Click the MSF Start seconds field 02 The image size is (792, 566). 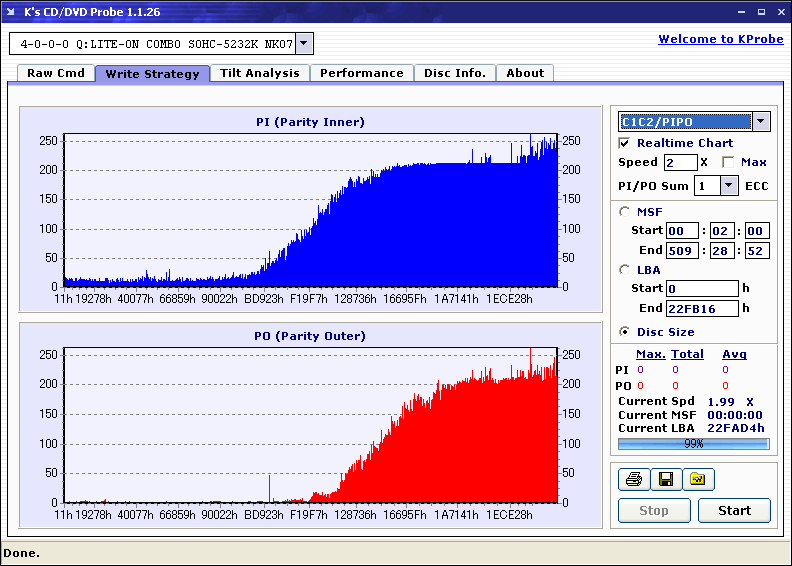point(722,231)
